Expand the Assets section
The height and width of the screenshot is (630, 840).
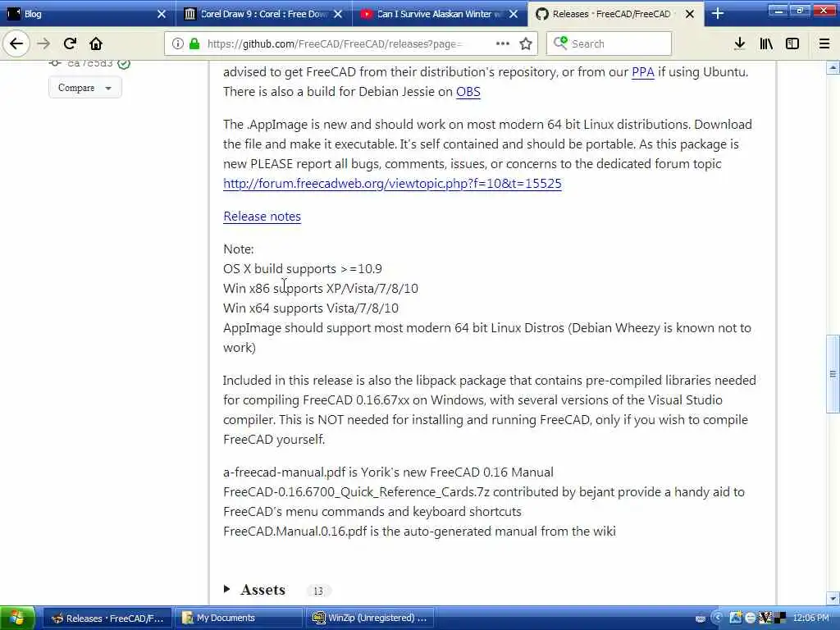click(254, 590)
